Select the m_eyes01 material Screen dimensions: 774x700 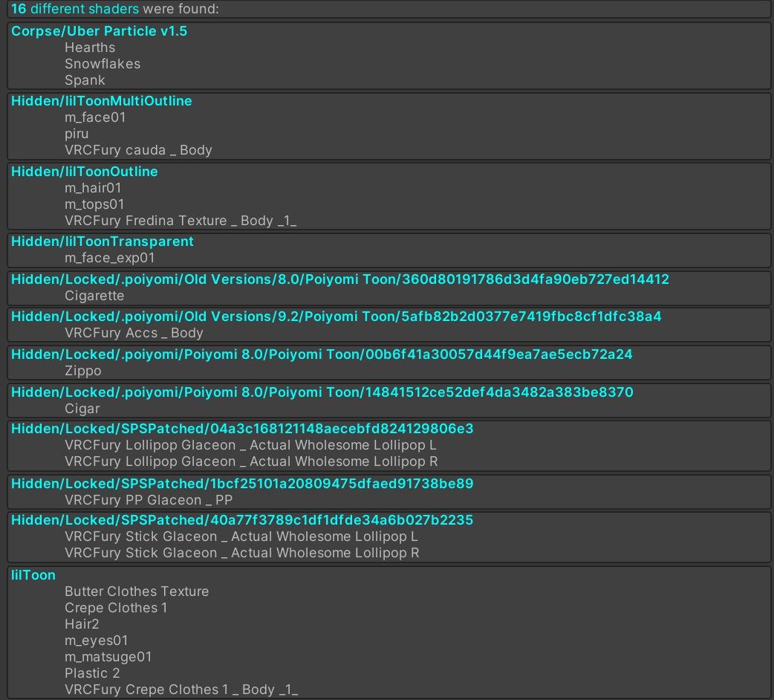tap(97, 641)
